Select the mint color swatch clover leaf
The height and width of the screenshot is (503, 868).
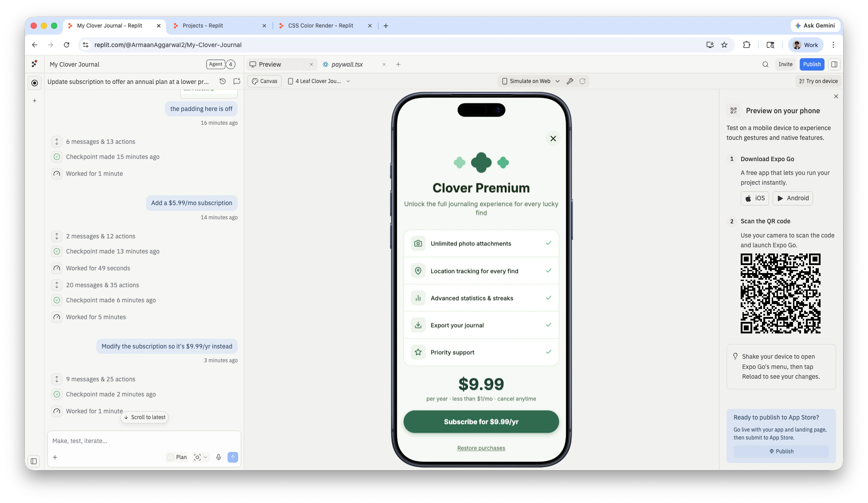pyautogui.click(x=459, y=163)
